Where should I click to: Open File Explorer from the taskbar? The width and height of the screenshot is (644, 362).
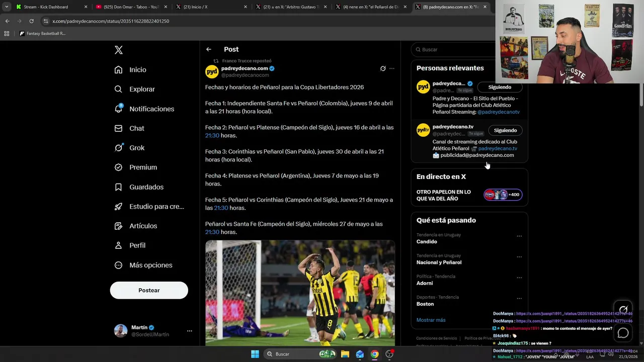[345, 354]
